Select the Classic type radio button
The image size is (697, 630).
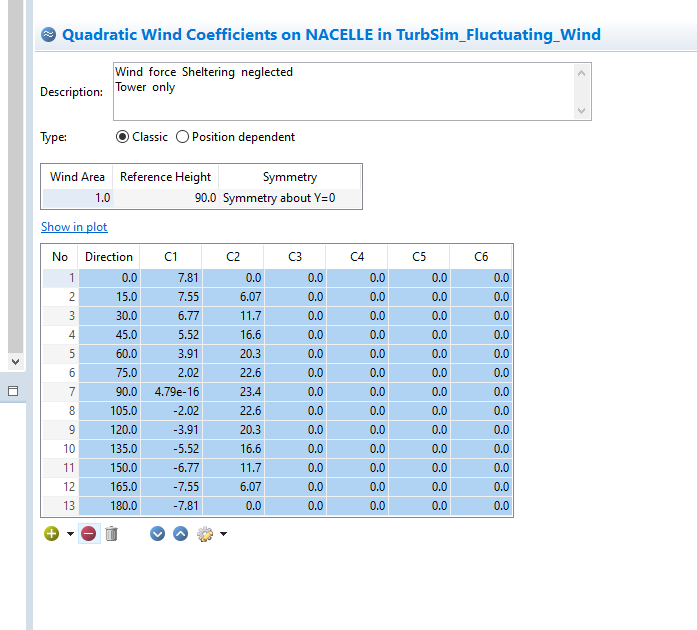click(x=123, y=137)
